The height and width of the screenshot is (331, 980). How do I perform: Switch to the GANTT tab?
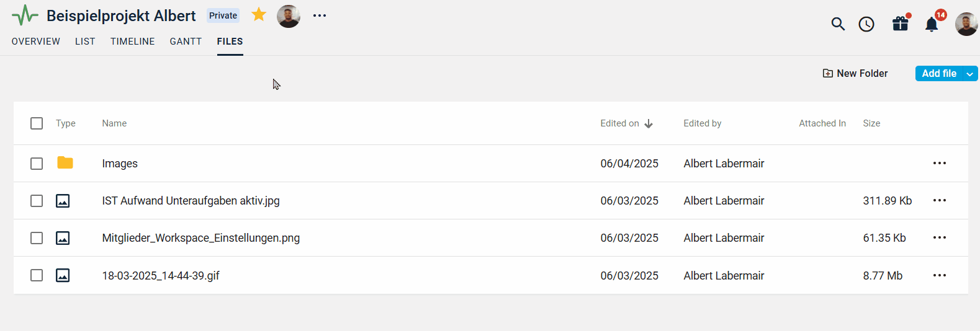pyautogui.click(x=186, y=42)
